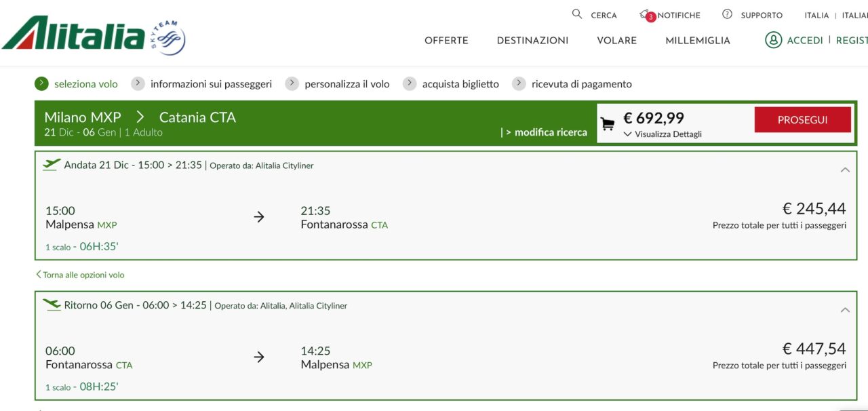Click the search magnifier icon
Screen dimensions: 868x411
pyautogui.click(x=577, y=14)
